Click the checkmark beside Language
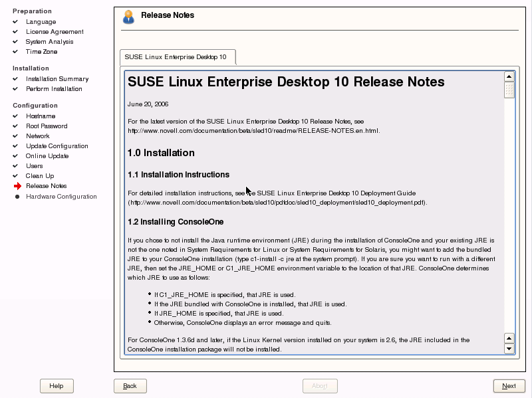Viewport: 532px width, 398px height. click(15, 22)
